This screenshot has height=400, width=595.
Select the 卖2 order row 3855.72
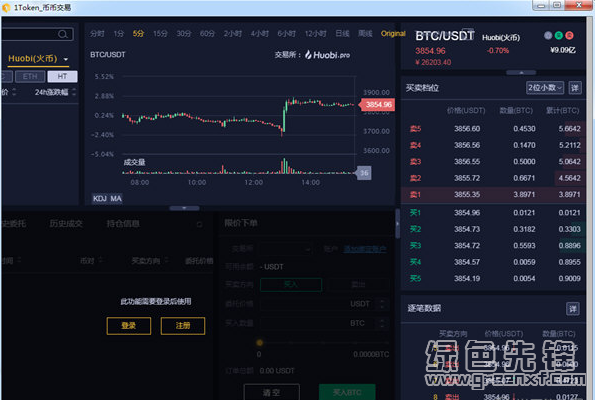pyautogui.click(x=493, y=178)
